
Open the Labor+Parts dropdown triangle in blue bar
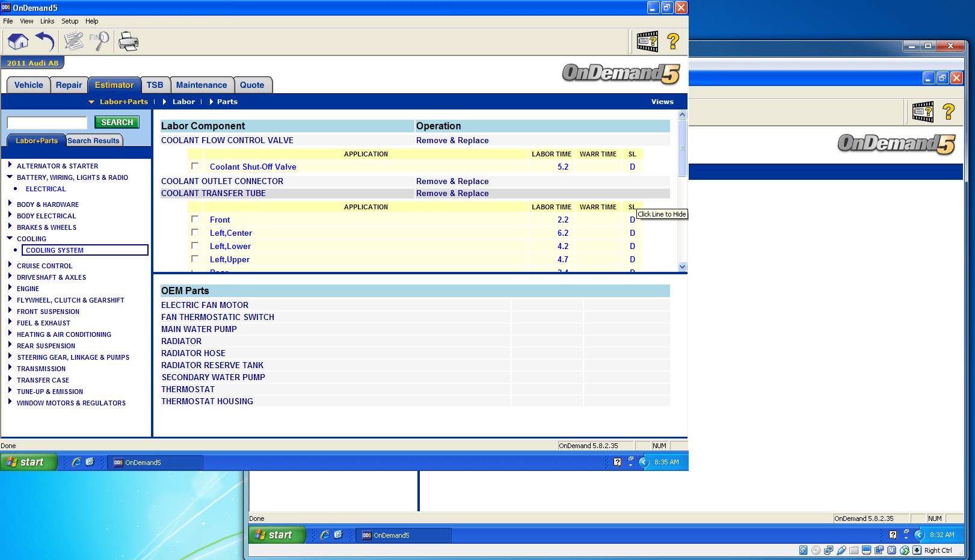tap(91, 102)
